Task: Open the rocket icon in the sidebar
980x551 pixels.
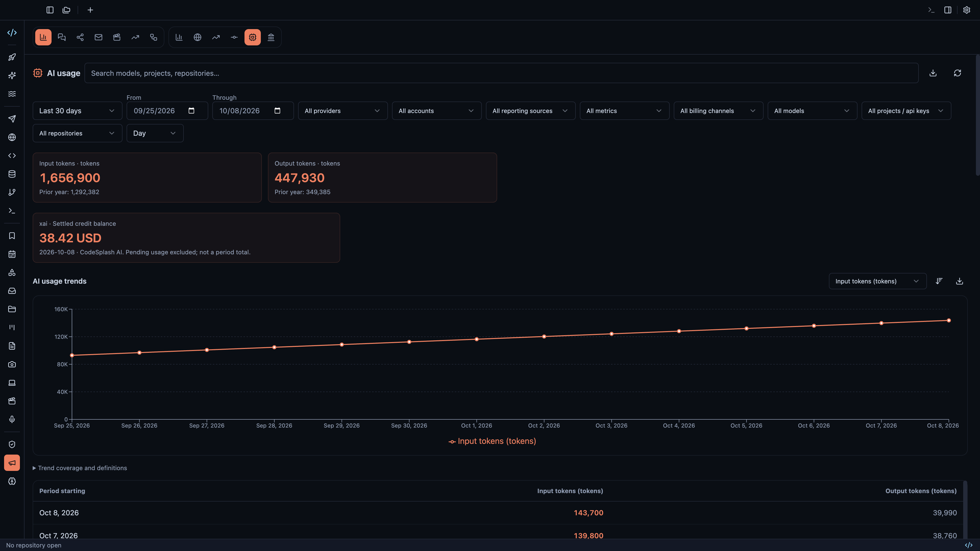Action: pos(12,57)
